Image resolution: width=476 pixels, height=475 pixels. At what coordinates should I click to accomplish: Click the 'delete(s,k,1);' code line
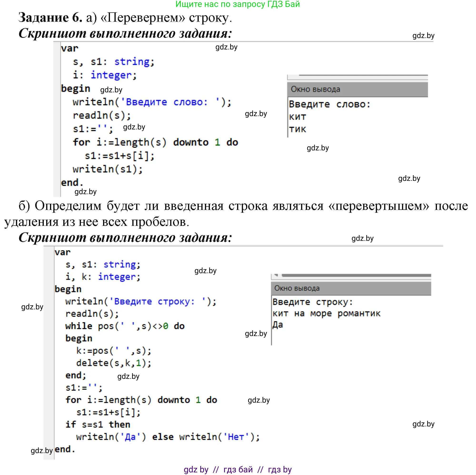pyautogui.click(x=114, y=363)
